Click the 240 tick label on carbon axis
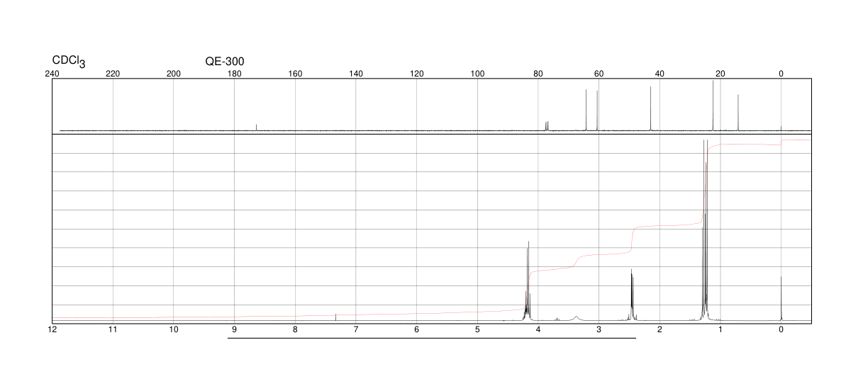Image resolution: width=868 pixels, height=374 pixels. [52, 74]
